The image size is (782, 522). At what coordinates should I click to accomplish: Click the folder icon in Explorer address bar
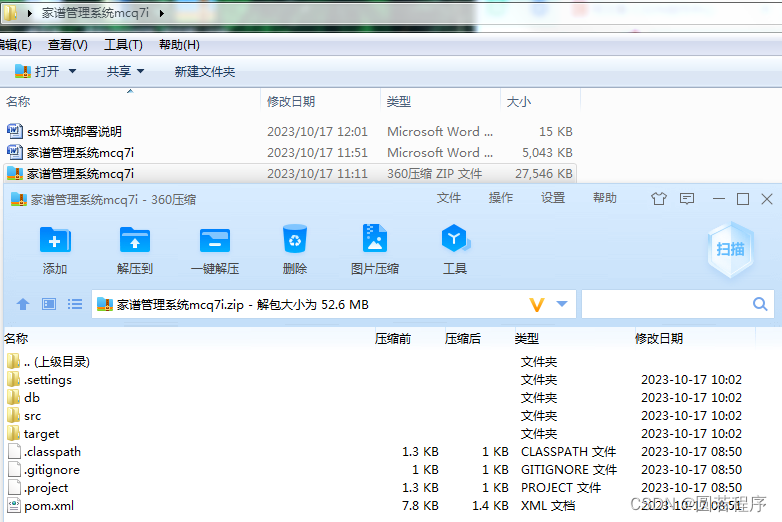[9, 13]
